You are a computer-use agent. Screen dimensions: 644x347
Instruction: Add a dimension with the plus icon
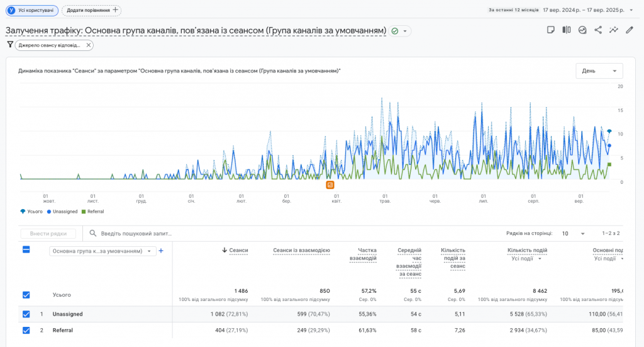[x=161, y=251]
